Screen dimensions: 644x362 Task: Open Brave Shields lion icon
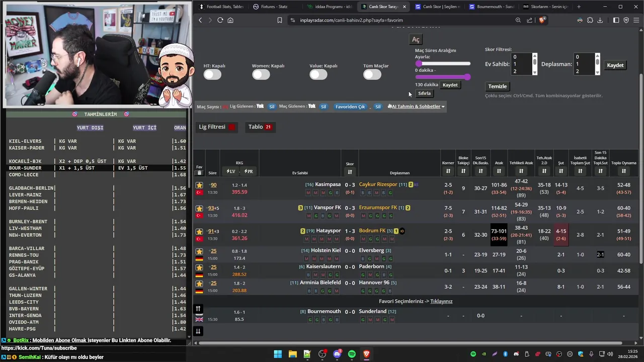click(x=542, y=20)
